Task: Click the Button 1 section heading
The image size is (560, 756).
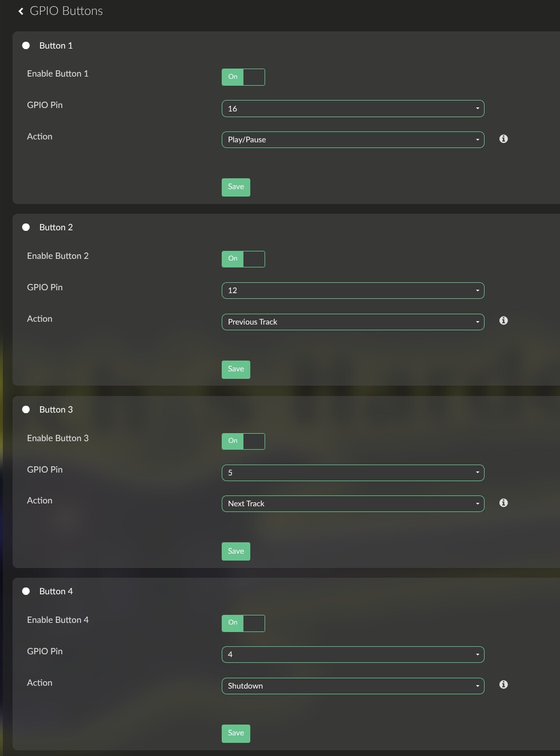Action: [x=56, y=46]
